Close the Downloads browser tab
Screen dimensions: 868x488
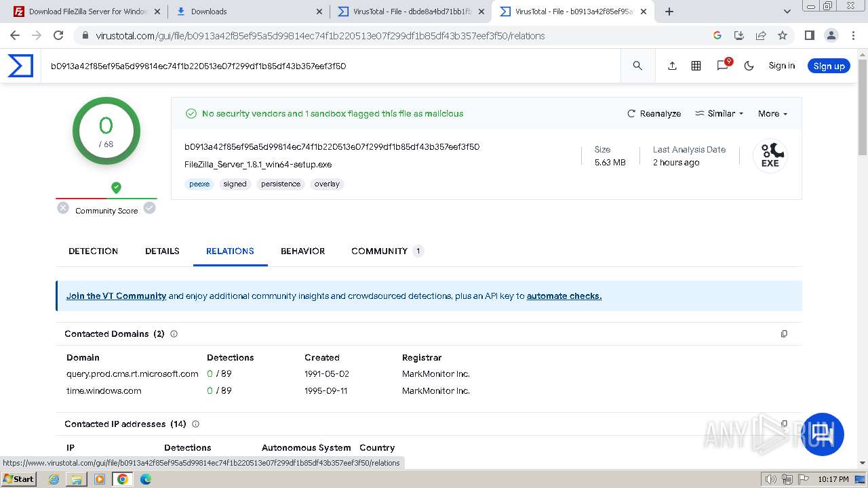pos(319,12)
